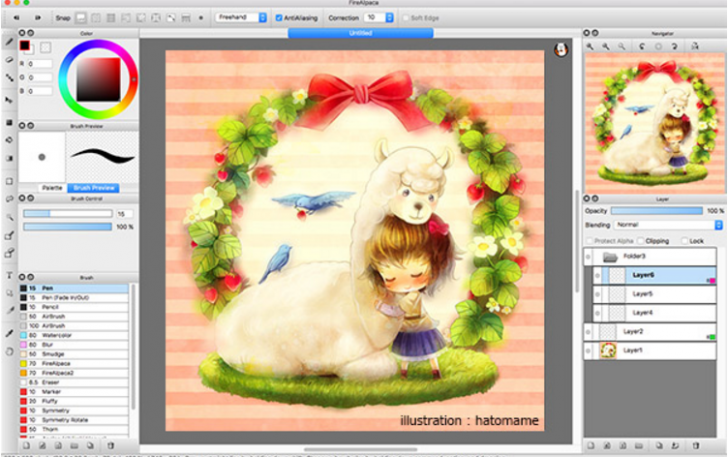Hide Layer1 using its visibility dot
728x457 pixels.
coord(588,351)
